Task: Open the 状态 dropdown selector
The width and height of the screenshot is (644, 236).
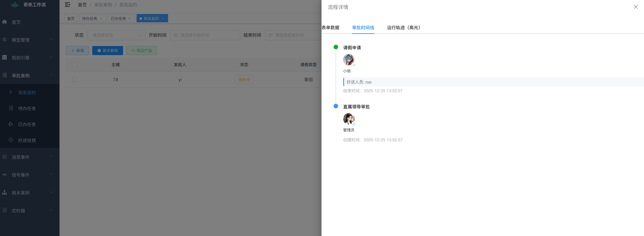Action: (116, 35)
